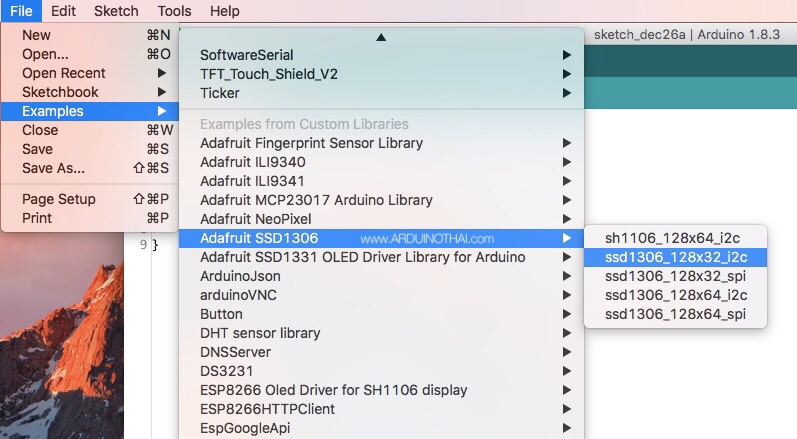Expand Button library examples

381,314
